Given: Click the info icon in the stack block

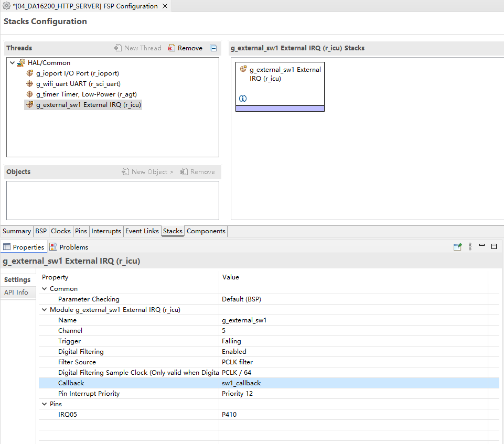Looking at the screenshot, I should 243,99.
